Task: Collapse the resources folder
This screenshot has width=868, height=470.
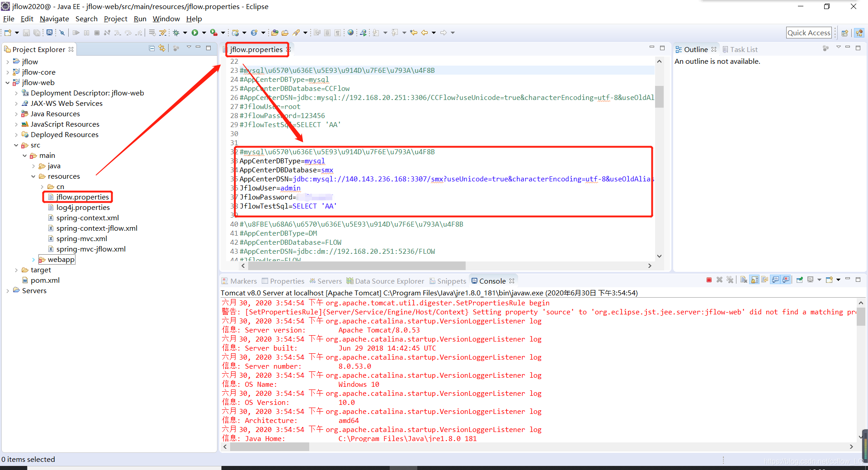Action: 33,176
